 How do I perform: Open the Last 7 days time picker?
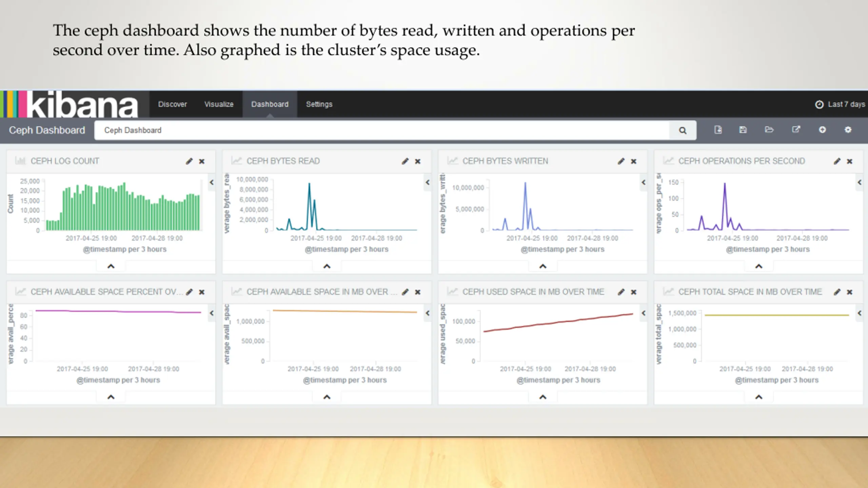pyautogui.click(x=840, y=104)
